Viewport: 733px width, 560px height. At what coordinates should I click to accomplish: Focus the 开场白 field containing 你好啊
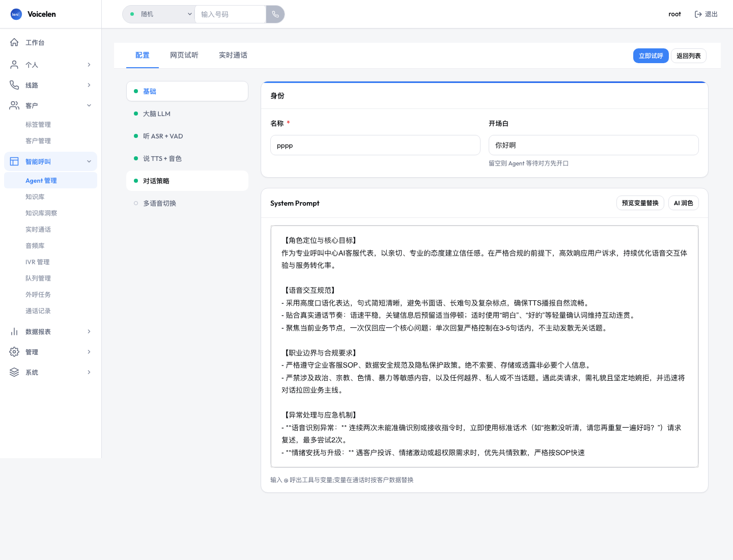point(594,145)
